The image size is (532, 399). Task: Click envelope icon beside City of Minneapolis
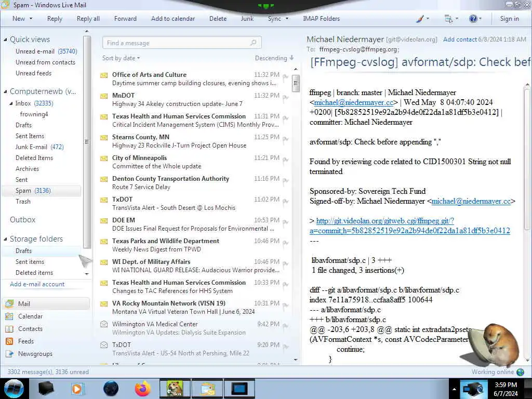(104, 158)
